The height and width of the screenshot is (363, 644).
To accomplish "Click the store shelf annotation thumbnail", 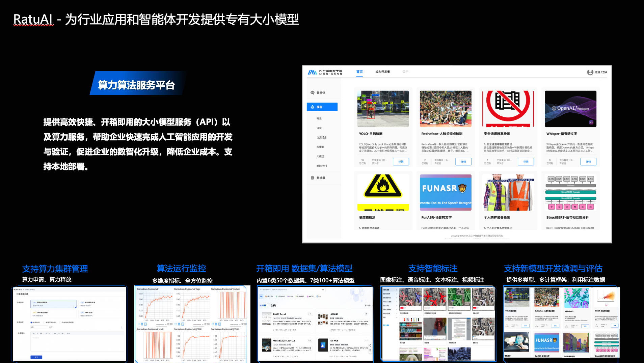I will pos(410,329).
